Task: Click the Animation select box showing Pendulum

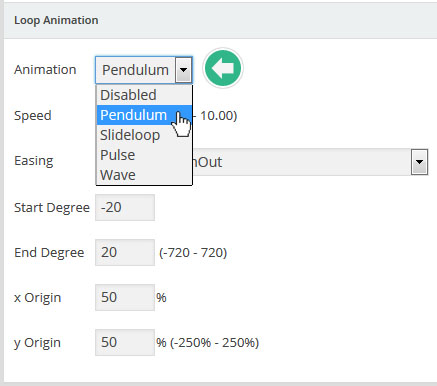Action: coord(144,70)
